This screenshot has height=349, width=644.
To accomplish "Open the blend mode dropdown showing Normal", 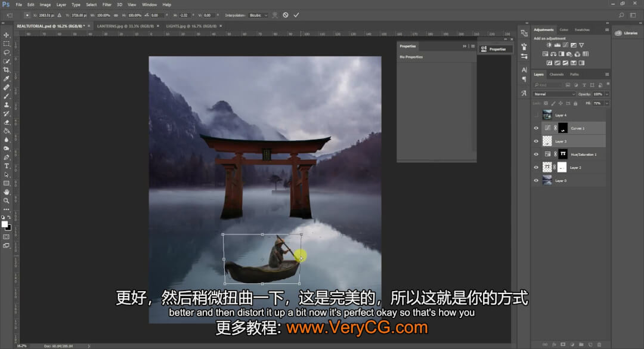I will pos(554,94).
